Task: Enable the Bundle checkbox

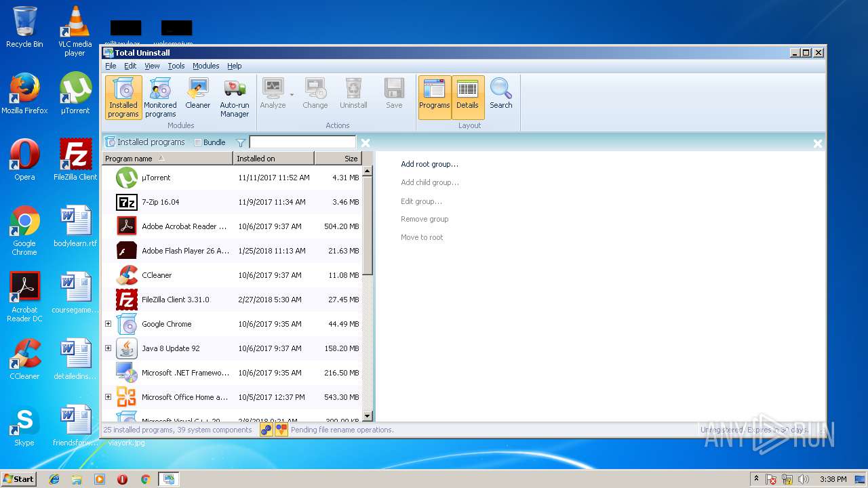Action: pos(198,142)
